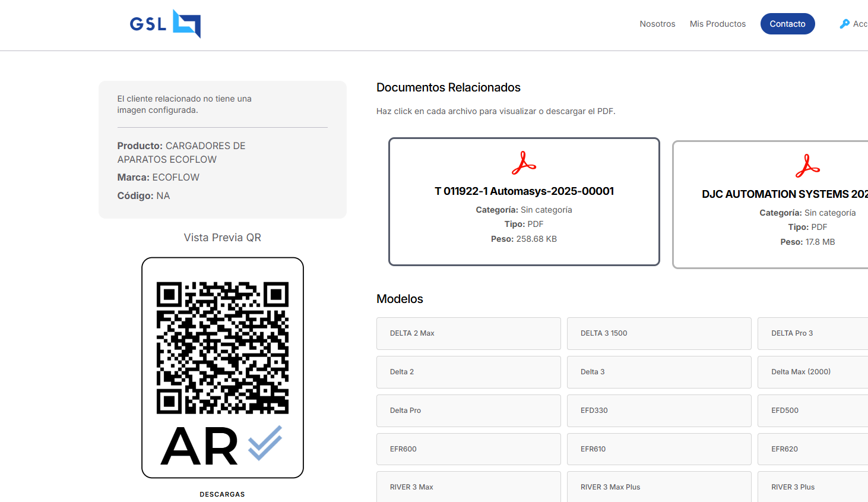The width and height of the screenshot is (868, 502).
Task: Open the RIVER 3 Max Plus model
Action: (658, 487)
